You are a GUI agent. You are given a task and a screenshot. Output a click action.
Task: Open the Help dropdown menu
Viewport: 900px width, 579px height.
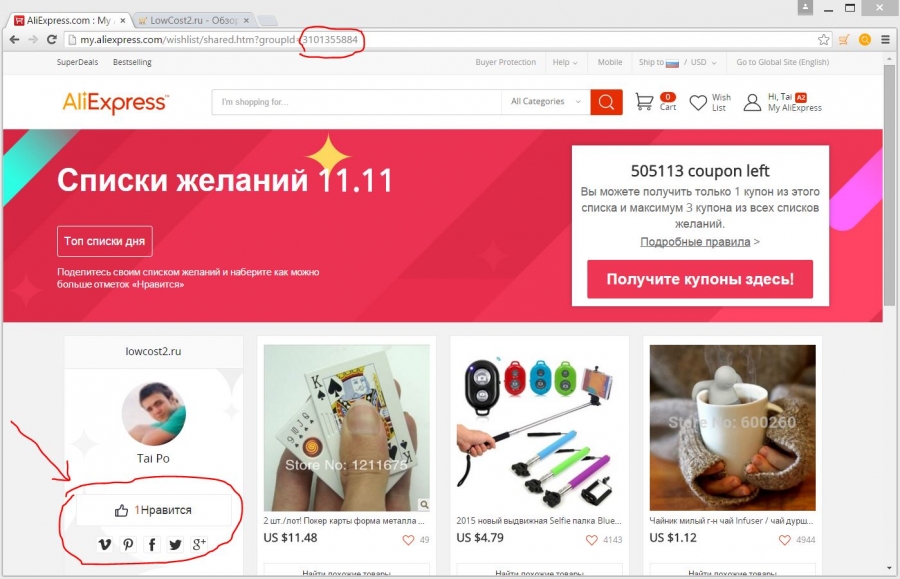(565, 62)
